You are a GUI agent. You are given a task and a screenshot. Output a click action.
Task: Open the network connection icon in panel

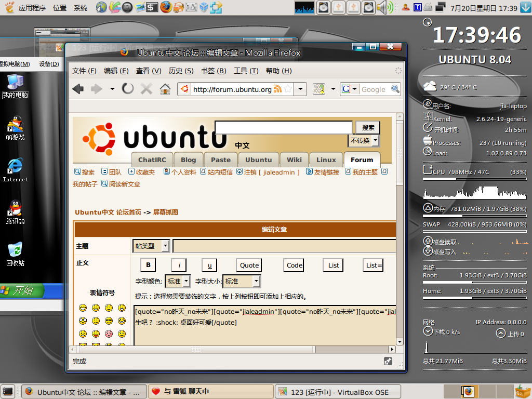click(440, 7)
